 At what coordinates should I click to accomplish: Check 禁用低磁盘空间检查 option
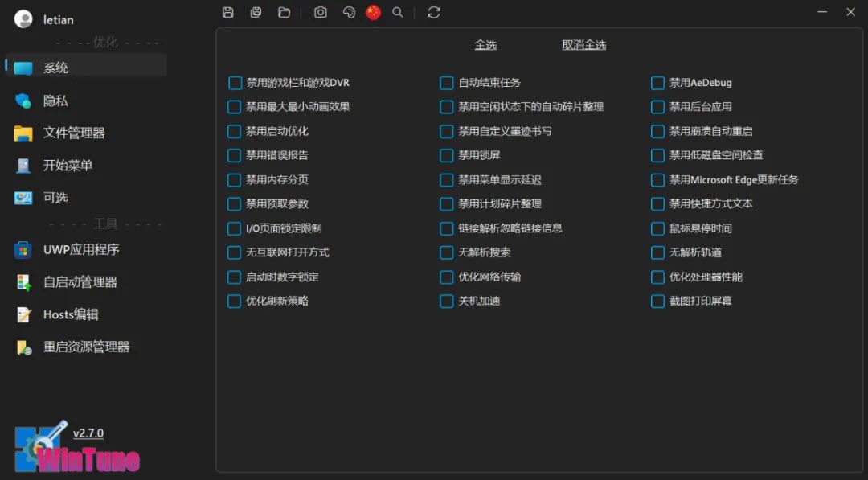657,155
